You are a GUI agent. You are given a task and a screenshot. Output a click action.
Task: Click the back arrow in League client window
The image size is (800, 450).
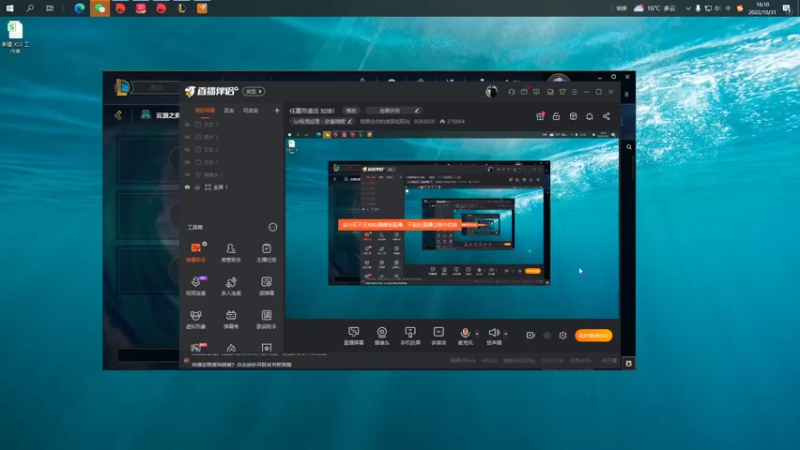118,115
